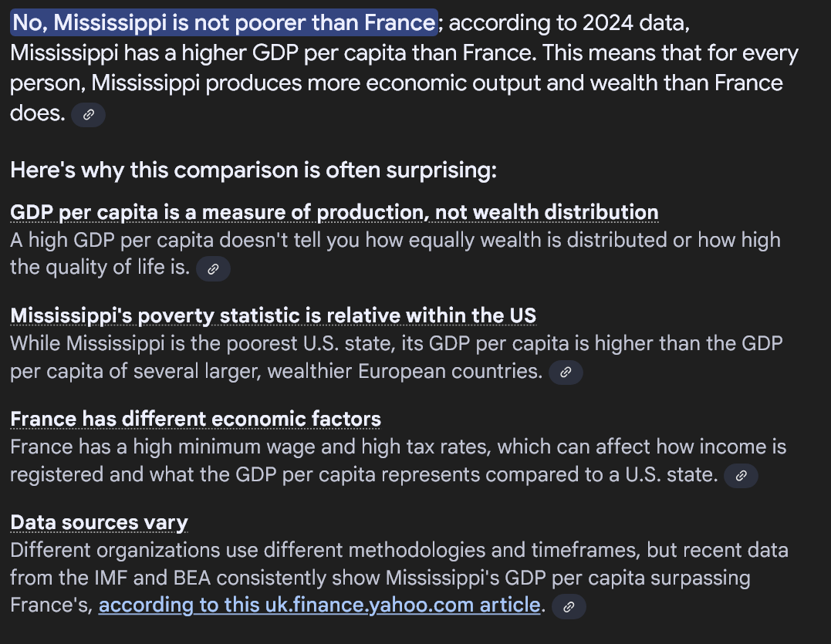Click citation icon after the yahoo article link
Viewport: 831px width, 644px height.
pos(569,606)
